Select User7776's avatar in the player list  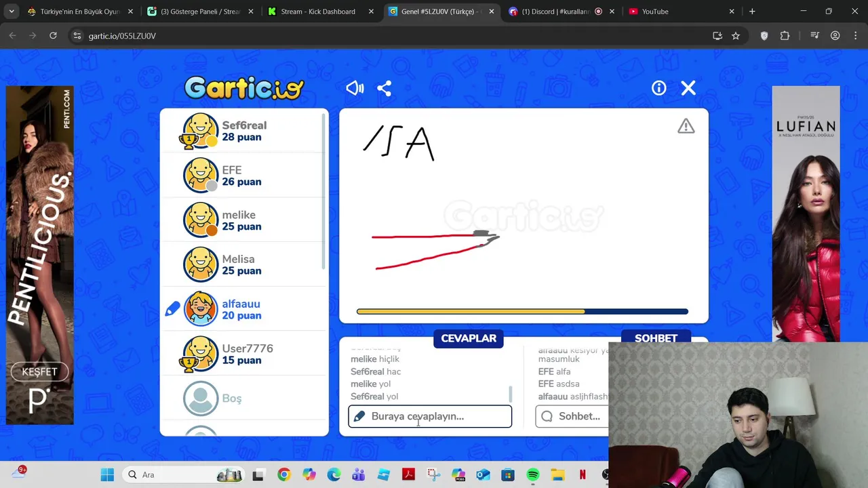pyautogui.click(x=201, y=354)
